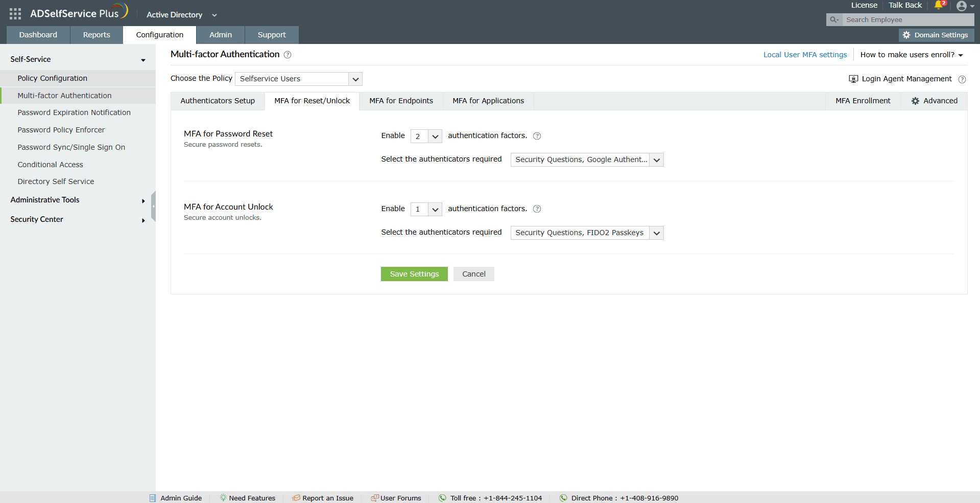Click the ADSelfService Plus logo

coord(79,12)
